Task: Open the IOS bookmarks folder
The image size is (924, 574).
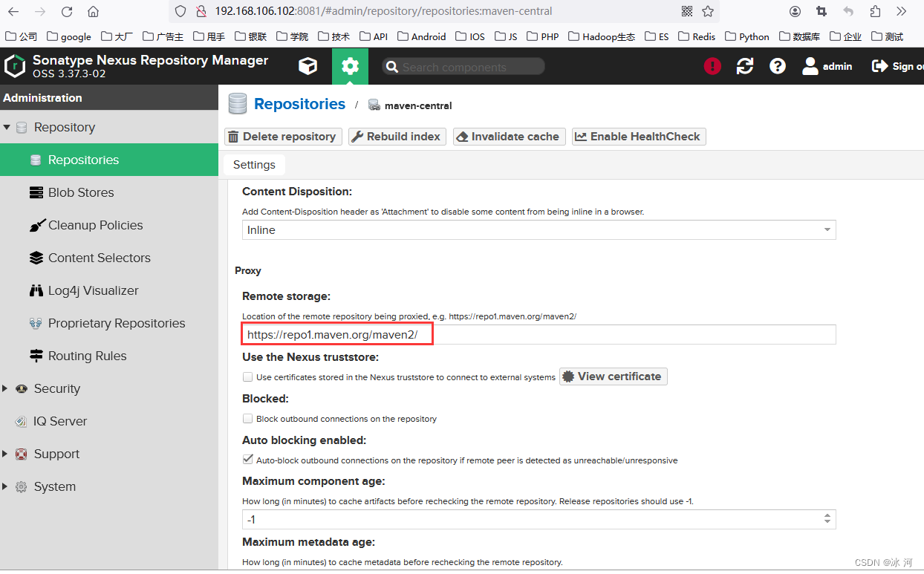Action: 470,36
